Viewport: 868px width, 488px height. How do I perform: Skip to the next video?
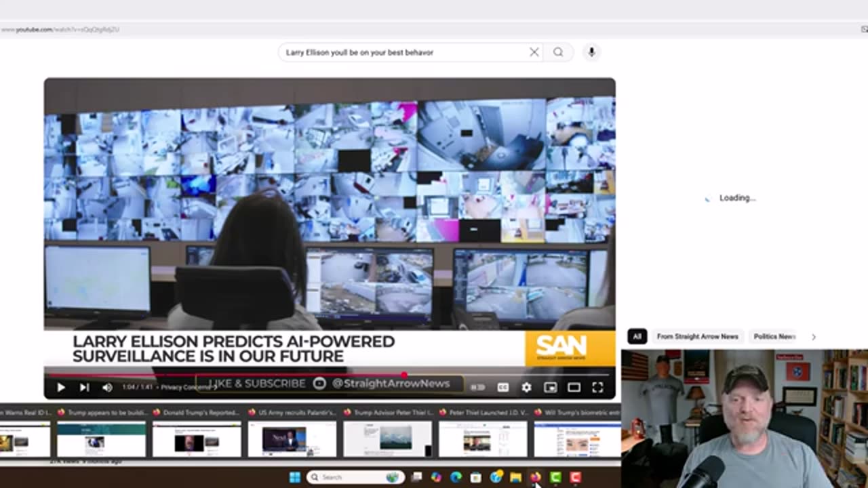84,387
